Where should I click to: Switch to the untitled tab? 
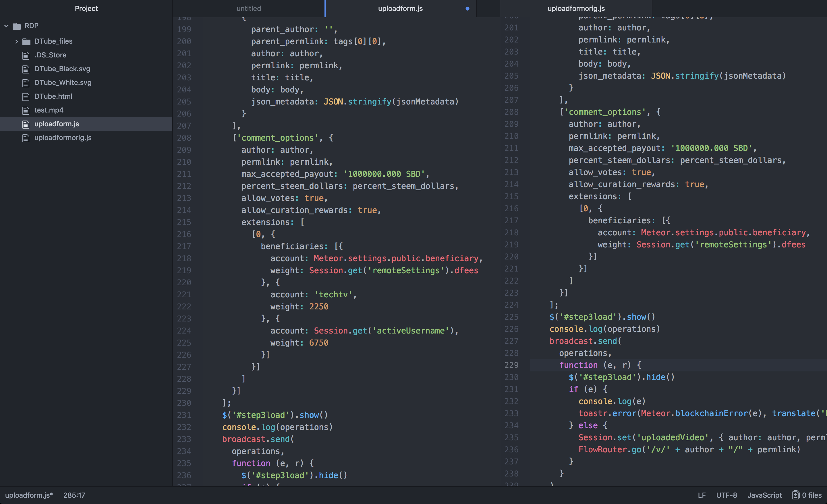pos(249,8)
